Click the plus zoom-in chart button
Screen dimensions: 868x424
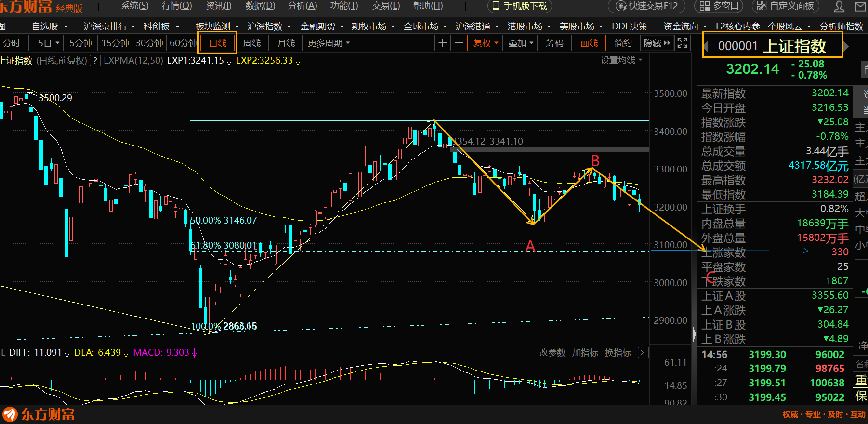pos(442,43)
